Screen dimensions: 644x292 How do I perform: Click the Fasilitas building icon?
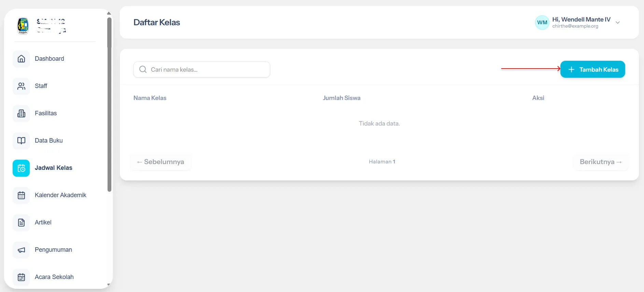click(x=21, y=113)
